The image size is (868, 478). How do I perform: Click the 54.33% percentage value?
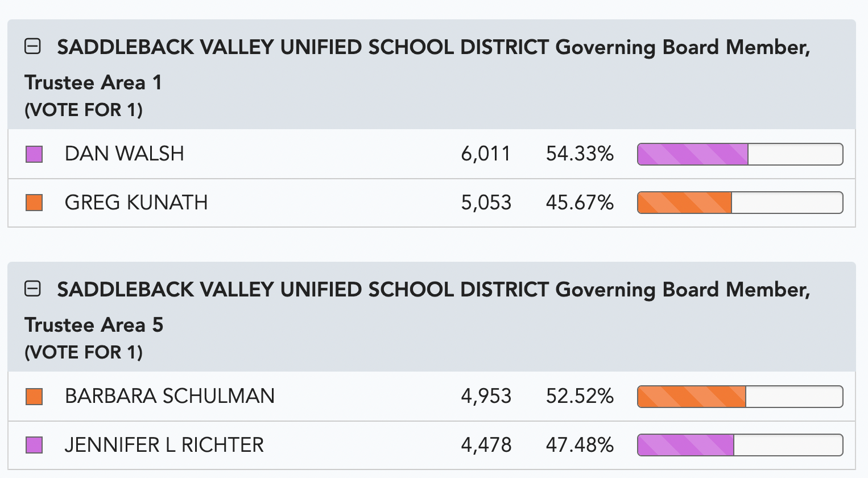580,154
